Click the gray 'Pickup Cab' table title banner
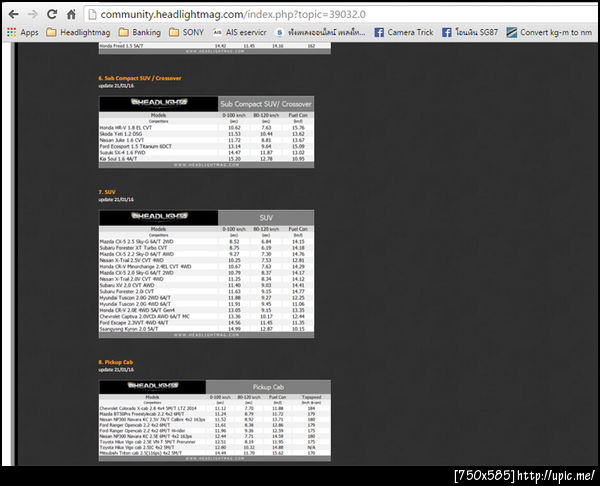600x486 pixels. [x=268, y=387]
